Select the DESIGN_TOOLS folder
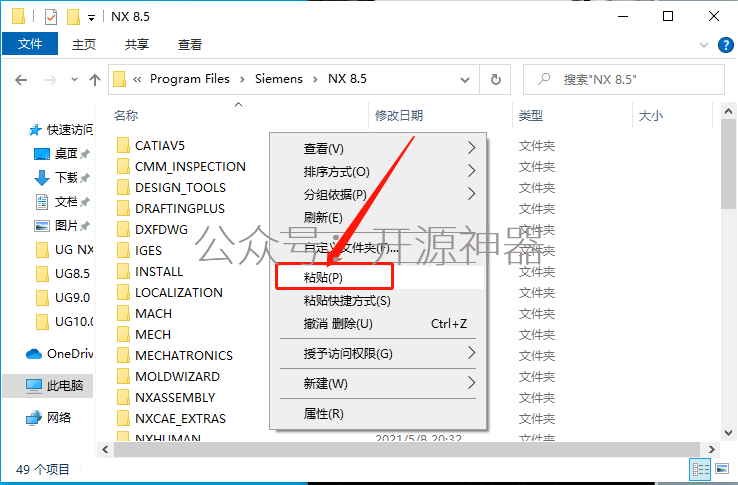This screenshot has height=485, width=738. click(x=180, y=187)
